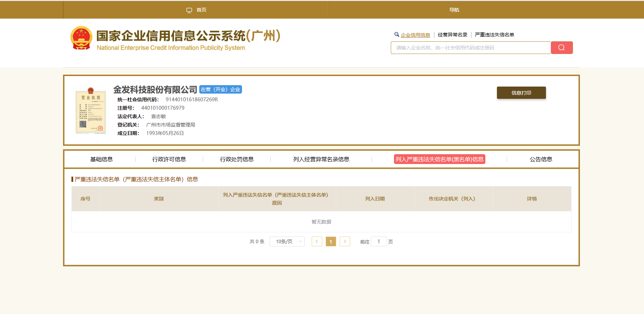Switch to the 行政许可信息 tab
The image size is (644, 314).
(169, 159)
